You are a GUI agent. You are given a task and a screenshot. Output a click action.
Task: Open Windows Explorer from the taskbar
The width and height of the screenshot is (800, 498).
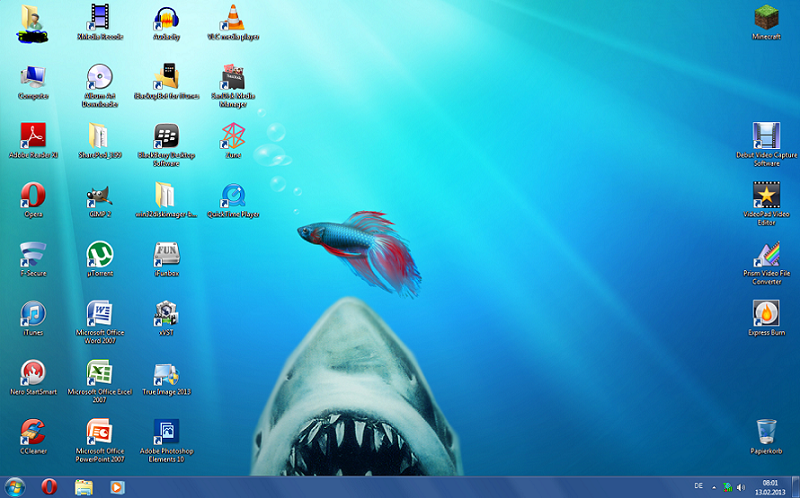point(83,487)
